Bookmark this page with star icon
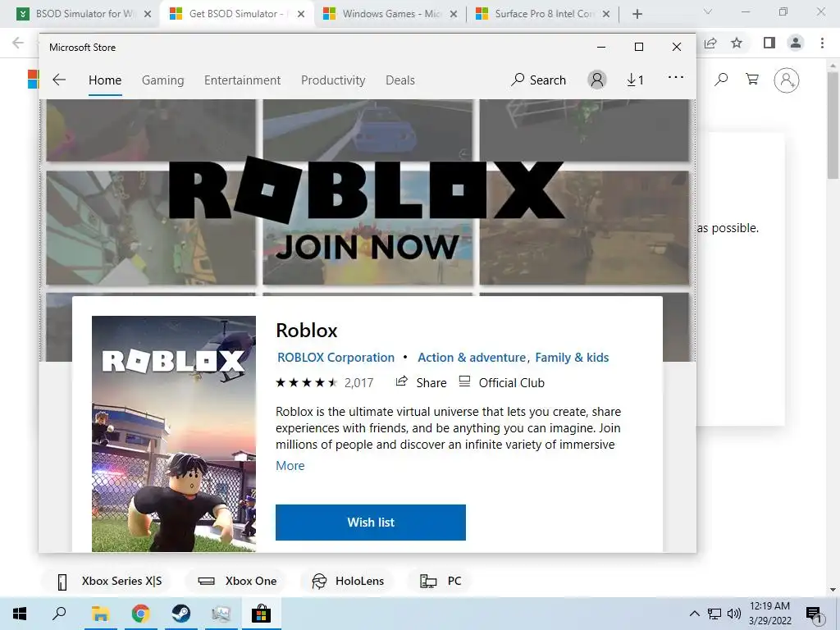Image resolution: width=840 pixels, height=630 pixels. click(x=737, y=43)
